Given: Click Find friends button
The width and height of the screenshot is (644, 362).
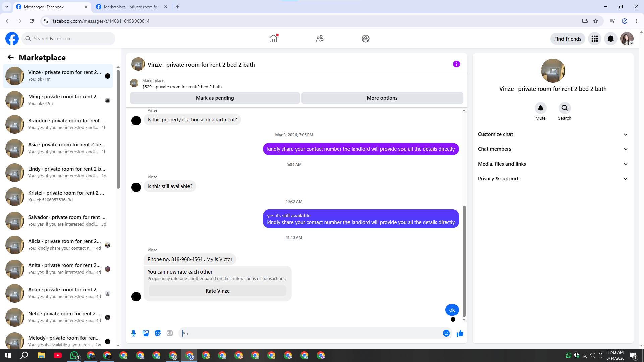Looking at the screenshot, I should click(x=568, y=39).
